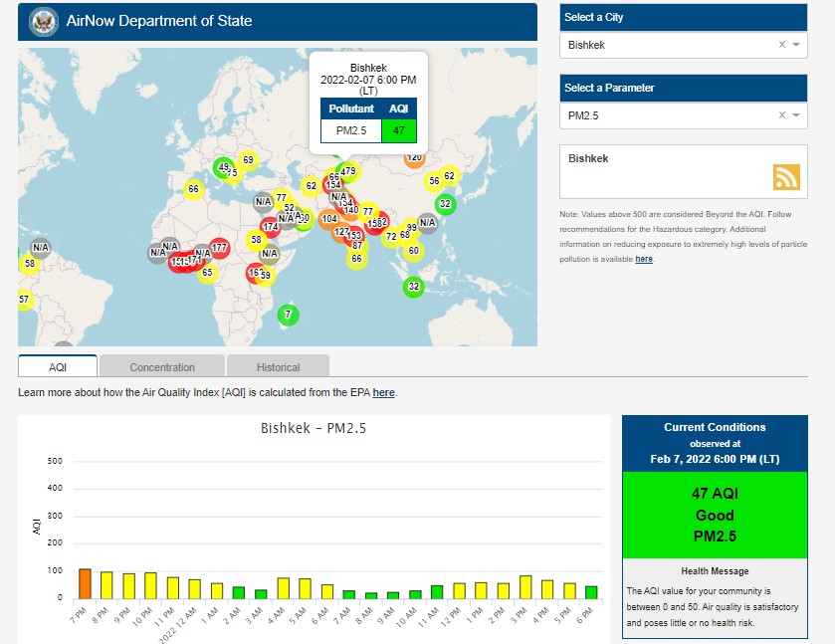Open the 'here' link in the pollution note
The width and height of the screenshot is (835, 644).
pyautogui.click(x=644, y=259)
